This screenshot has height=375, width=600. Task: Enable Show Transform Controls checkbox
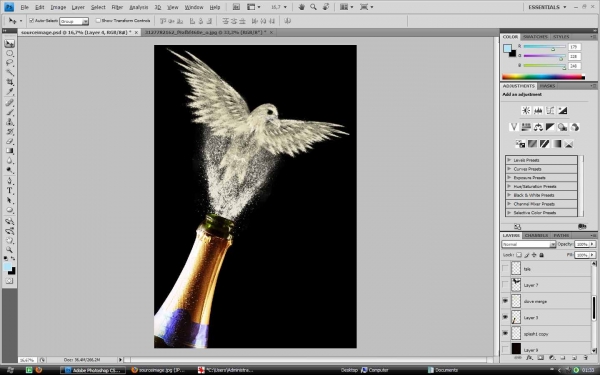(x=98, y=21)
